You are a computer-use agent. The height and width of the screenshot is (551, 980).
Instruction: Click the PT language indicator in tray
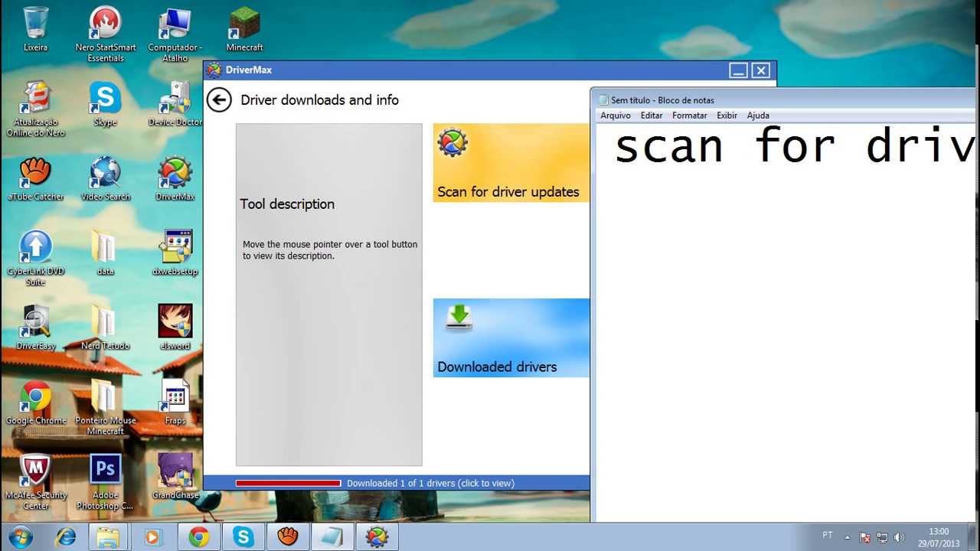[828, 536]
